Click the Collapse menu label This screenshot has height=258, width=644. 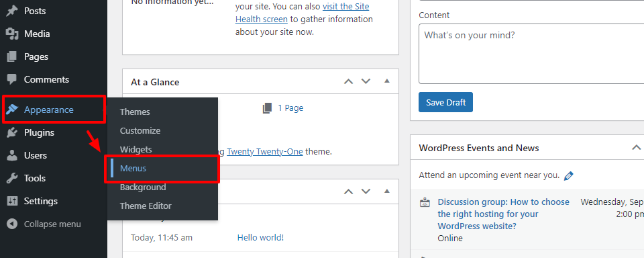52,224
